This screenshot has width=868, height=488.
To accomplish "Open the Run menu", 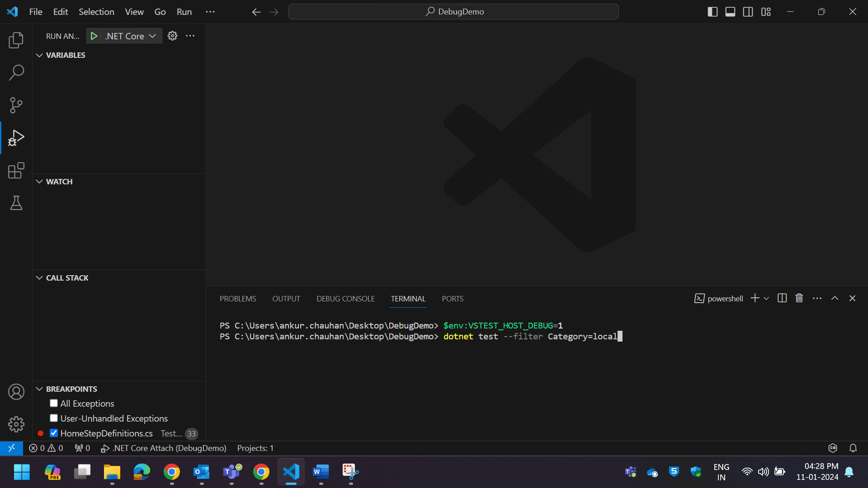I will [184, 12].
